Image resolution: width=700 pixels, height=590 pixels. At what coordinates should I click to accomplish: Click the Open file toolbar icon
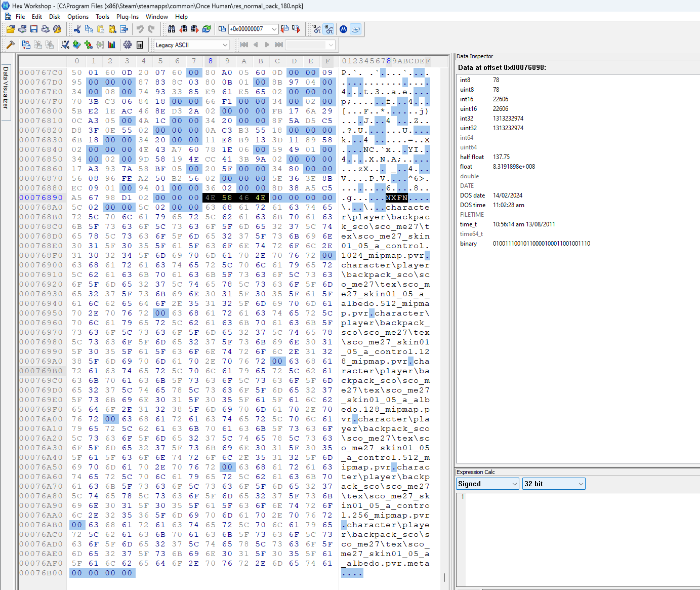(x=11, y=29)
